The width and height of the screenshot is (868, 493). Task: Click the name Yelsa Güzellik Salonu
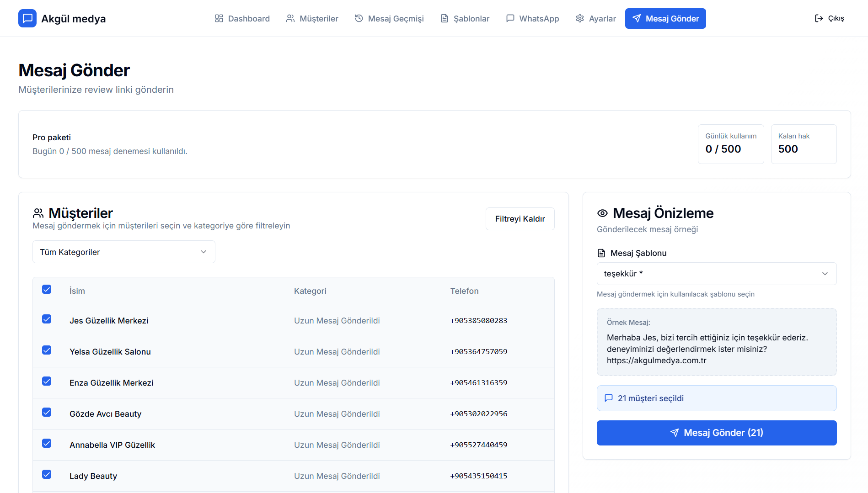110,352
